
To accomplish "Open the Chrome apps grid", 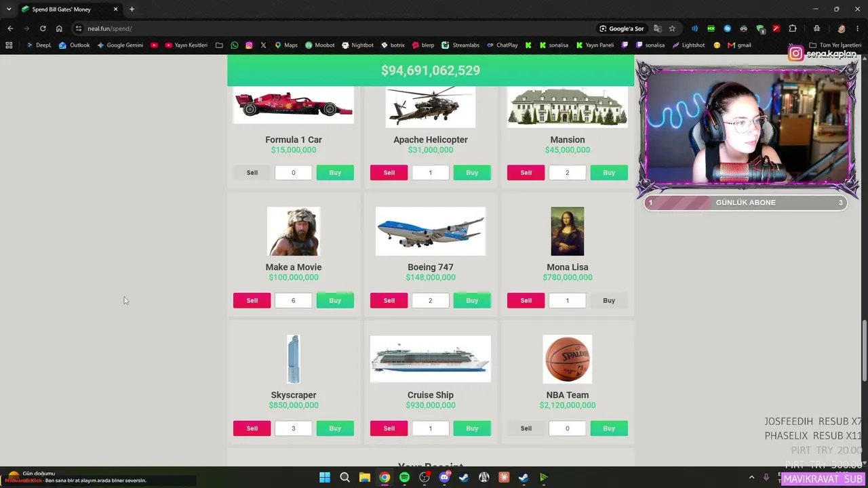I will point(9,45).
